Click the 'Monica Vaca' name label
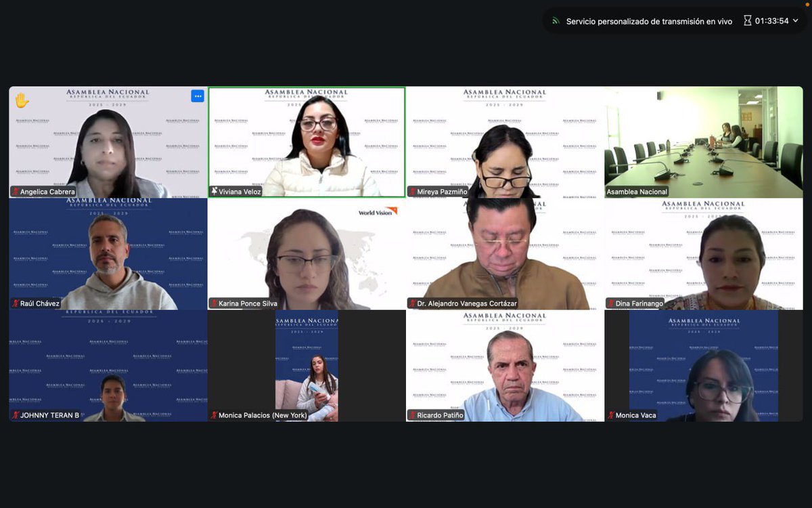This screenshot has height=508, width=812. [x=636, y=415]
